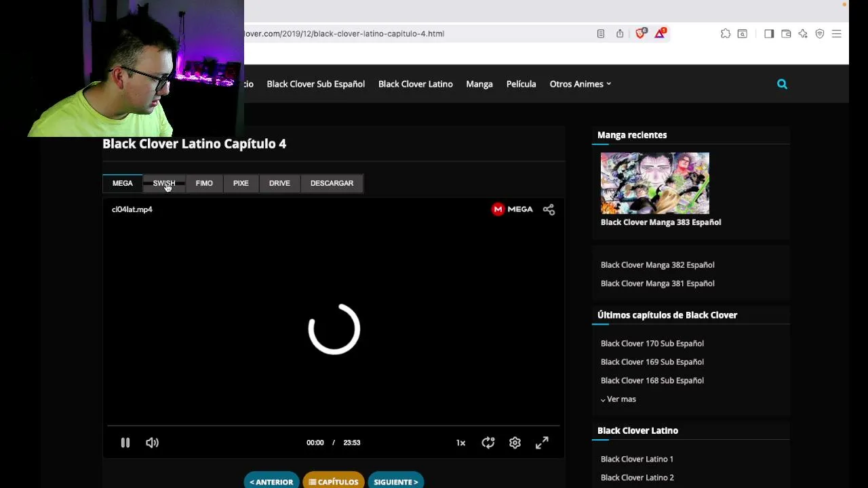This screenshot has width=868, height=488.
Task: Click the tab search icon in toolbar
Action: click(743, 33)
